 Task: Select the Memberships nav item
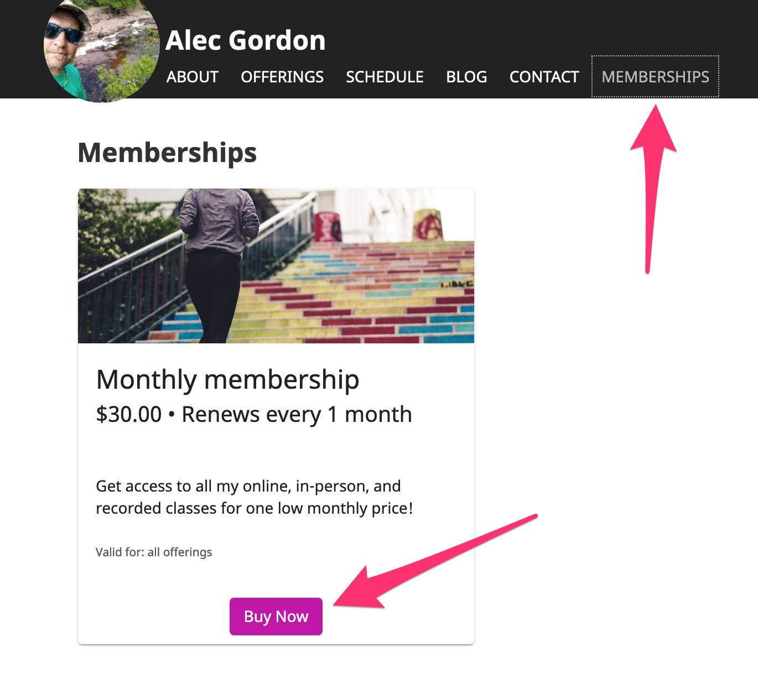coord(655,77)
